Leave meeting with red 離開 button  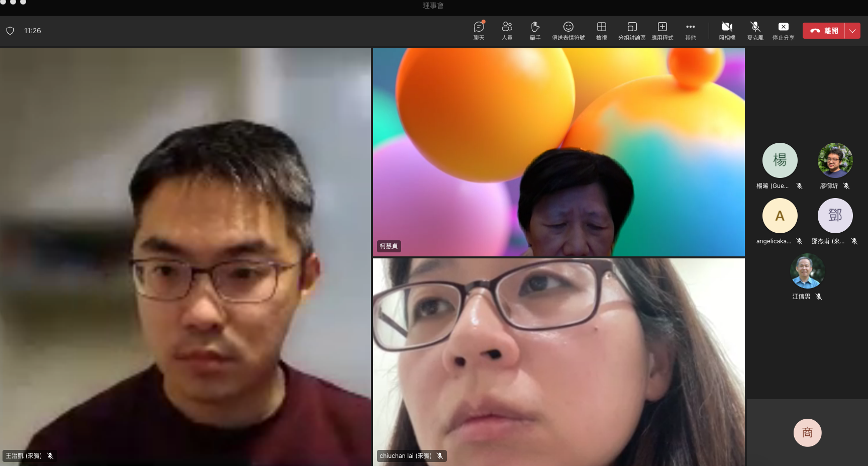[x=824, y=31]
